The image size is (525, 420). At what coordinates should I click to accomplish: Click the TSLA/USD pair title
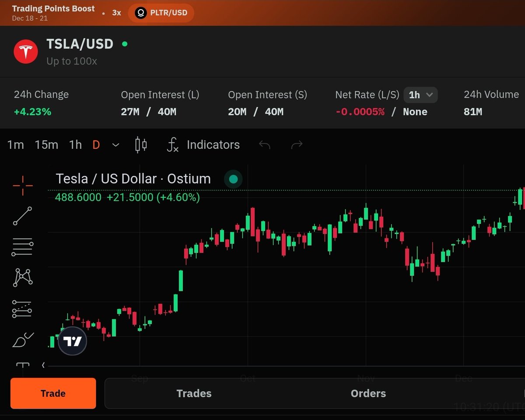[80, 44]
